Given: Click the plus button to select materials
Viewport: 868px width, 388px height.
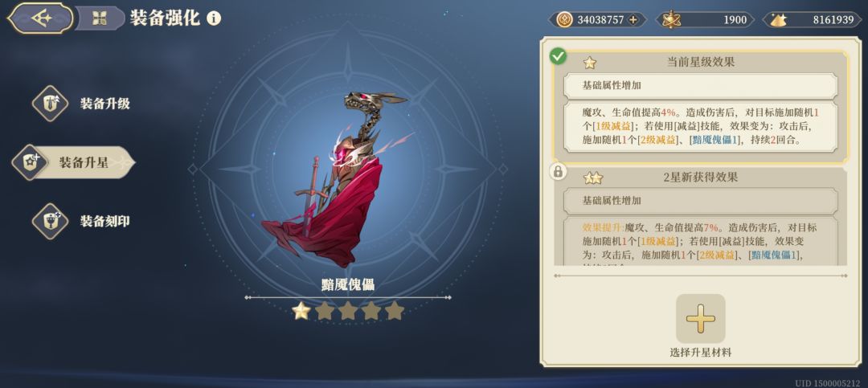Looking at the screenshot, I should click(x=700, y=319).
